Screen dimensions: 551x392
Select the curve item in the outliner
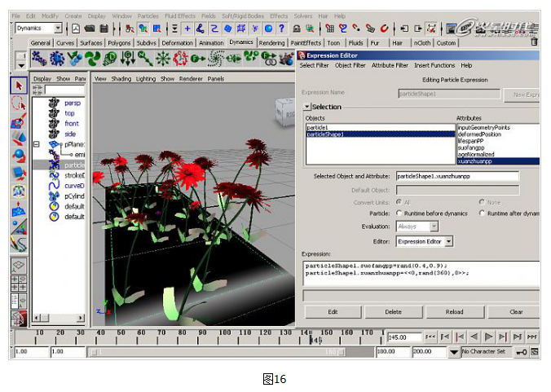[x=74, y=186]
